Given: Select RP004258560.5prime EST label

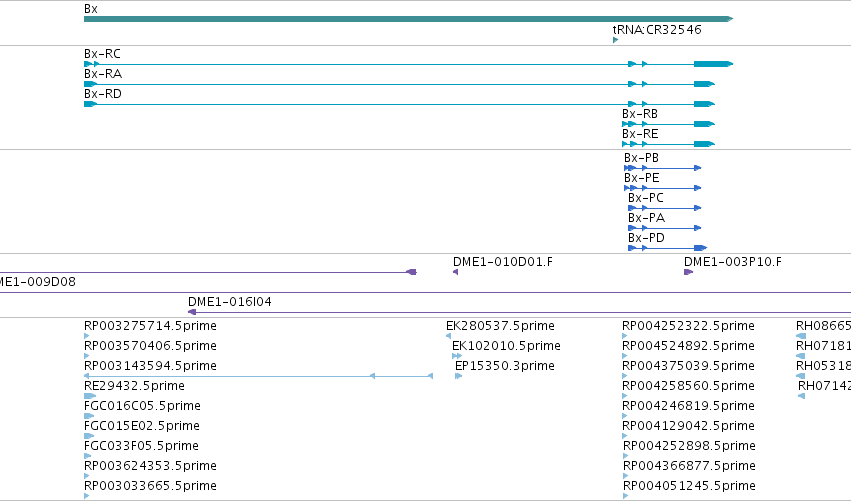Looking at the screenshot, I should tap(688, 386).
